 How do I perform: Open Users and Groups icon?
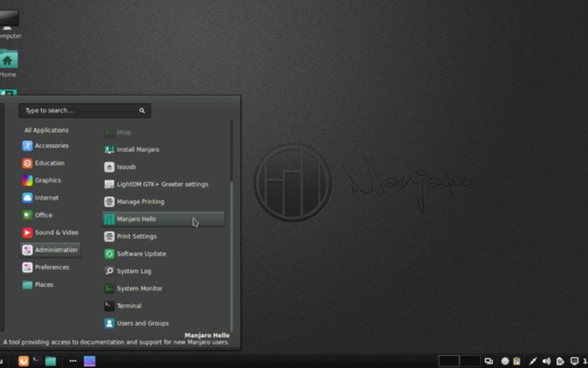109,323
